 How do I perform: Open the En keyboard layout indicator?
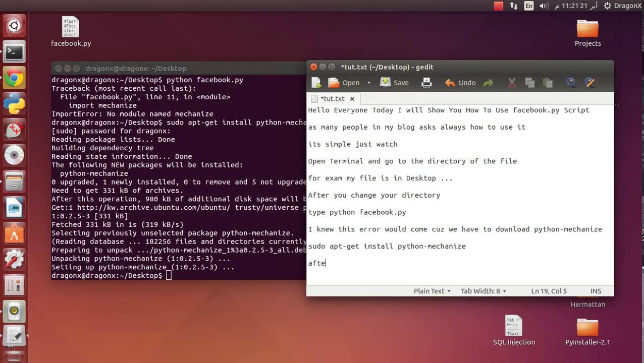[x=529, y=6]
